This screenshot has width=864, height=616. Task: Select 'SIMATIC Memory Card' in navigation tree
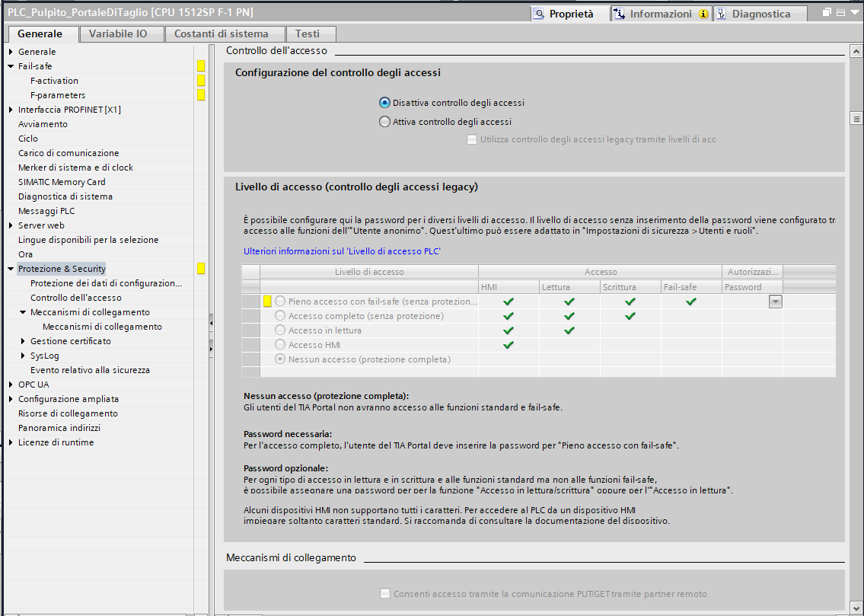62,182
